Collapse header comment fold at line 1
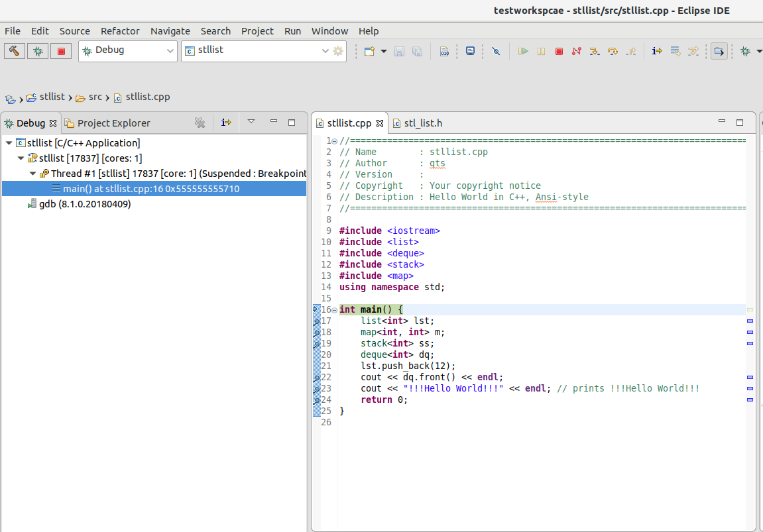This screenshot has height=532, width=763. [x=334, y=141]
